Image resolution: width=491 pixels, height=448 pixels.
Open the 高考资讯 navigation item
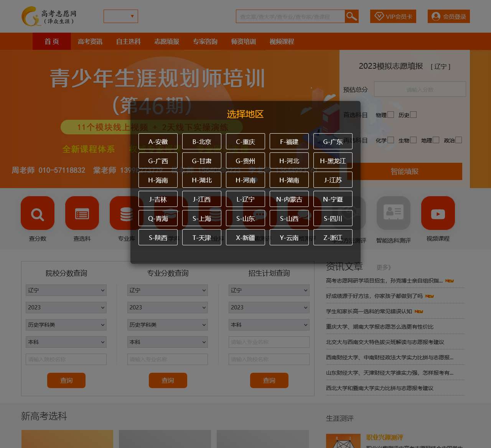click(90, 41)
